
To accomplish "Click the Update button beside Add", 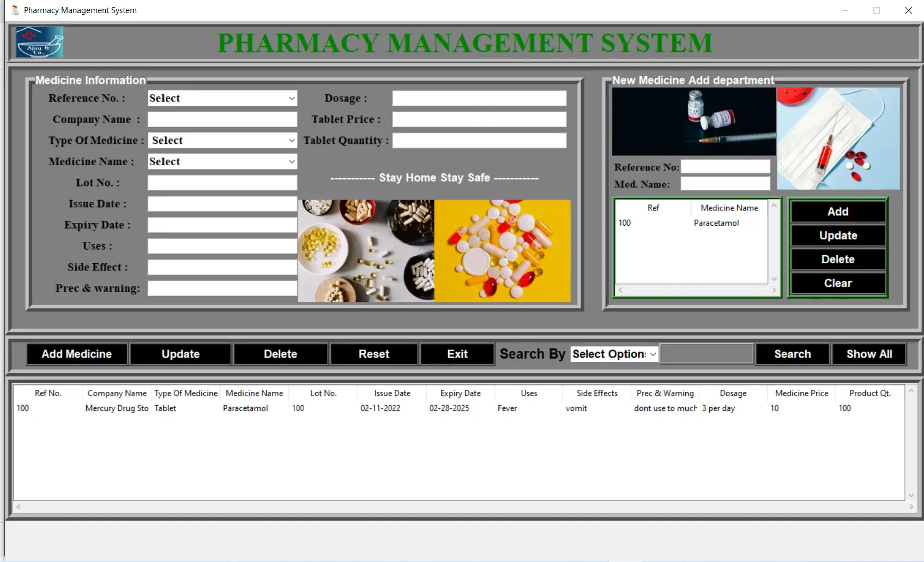I will [837, 235].
